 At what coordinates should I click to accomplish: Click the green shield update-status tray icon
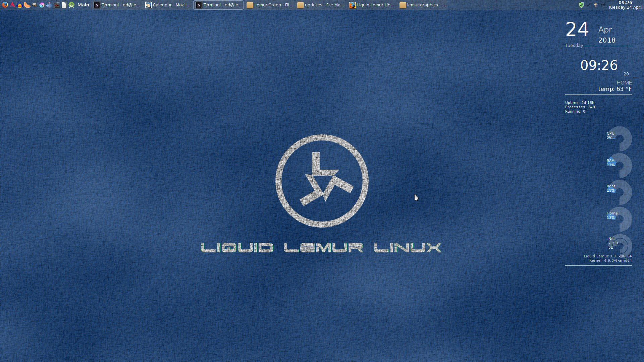581,5
